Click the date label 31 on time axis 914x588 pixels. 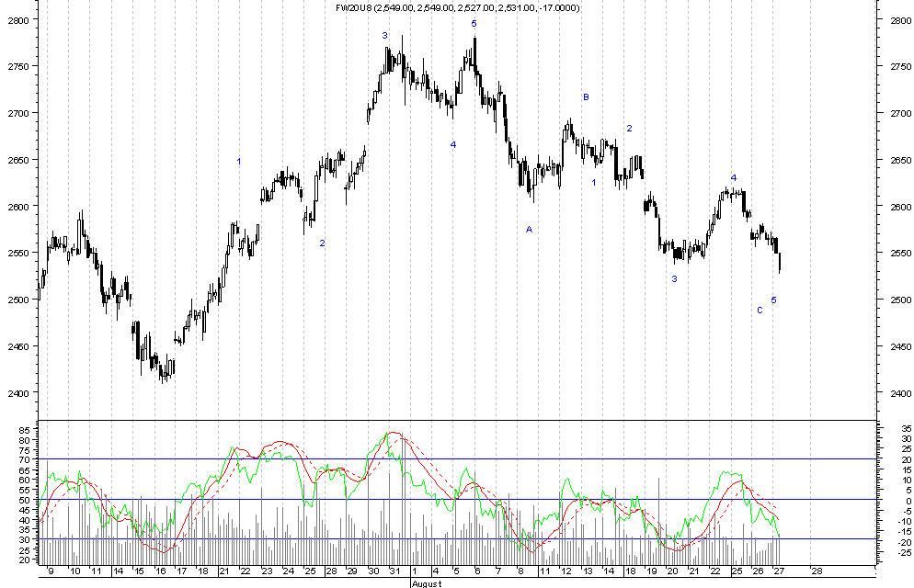(394, 571)
